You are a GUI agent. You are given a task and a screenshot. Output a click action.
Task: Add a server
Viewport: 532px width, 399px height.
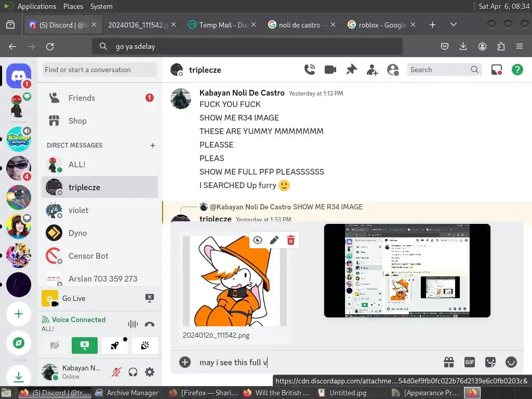point(19,314)
